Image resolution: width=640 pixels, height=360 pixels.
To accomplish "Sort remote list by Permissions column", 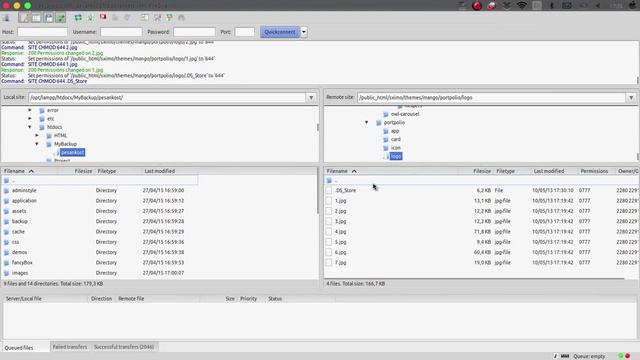I will pos(594,171).
